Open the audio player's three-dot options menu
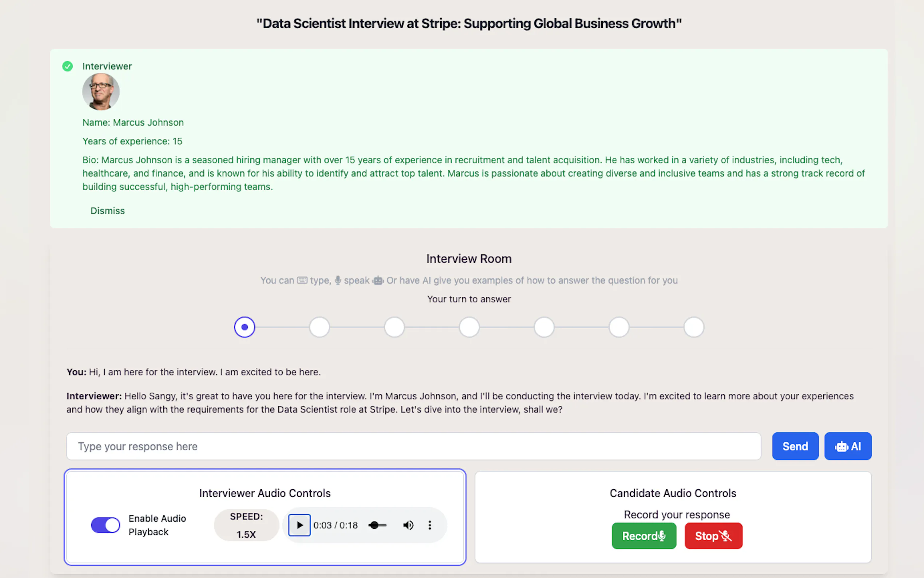The width and height of the screenshot is (924, 578). click(430, 525)
